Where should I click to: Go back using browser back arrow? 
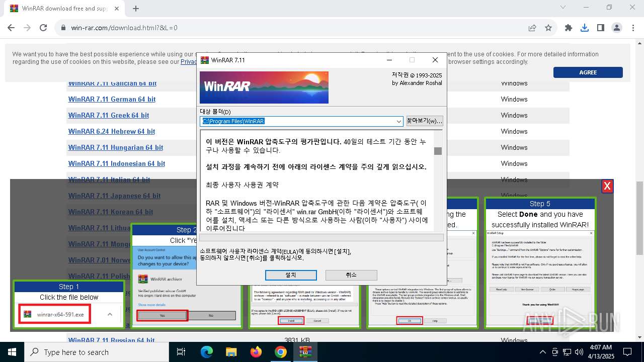[11, 28]
